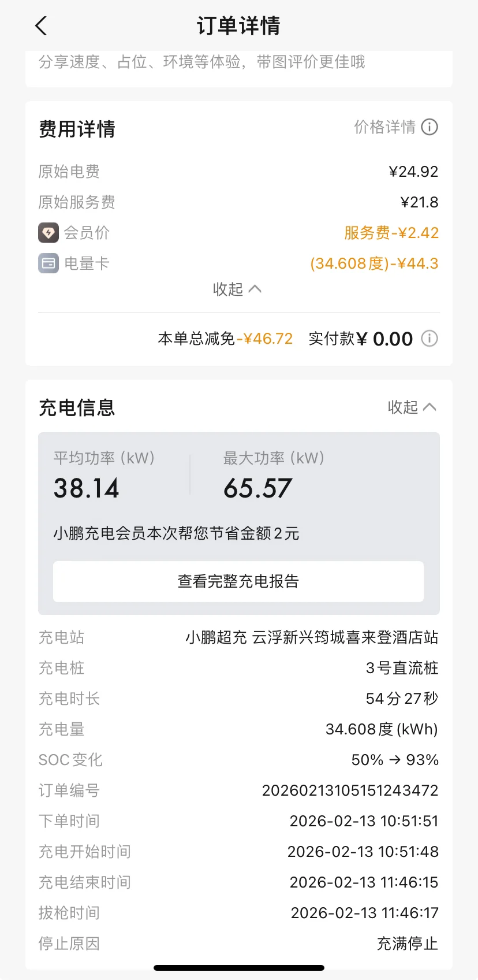Tap the 本单总减免 discount total

[225, 339]
